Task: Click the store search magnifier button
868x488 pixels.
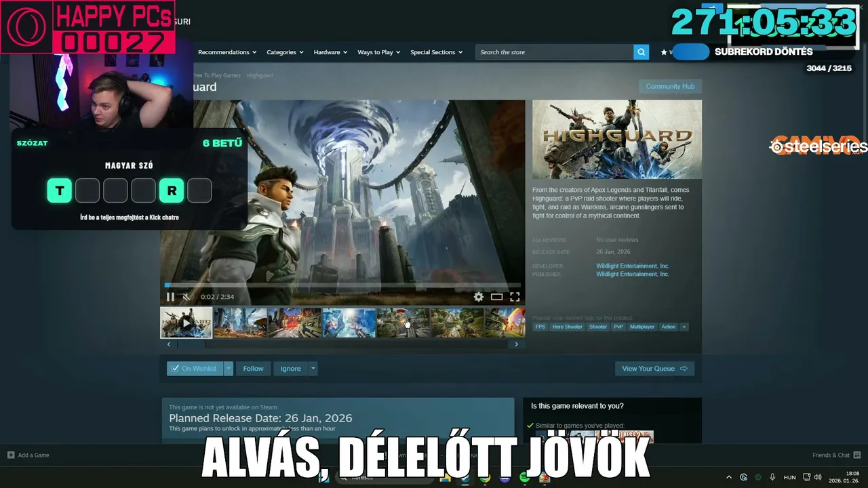Action: (x=641, y=52)
